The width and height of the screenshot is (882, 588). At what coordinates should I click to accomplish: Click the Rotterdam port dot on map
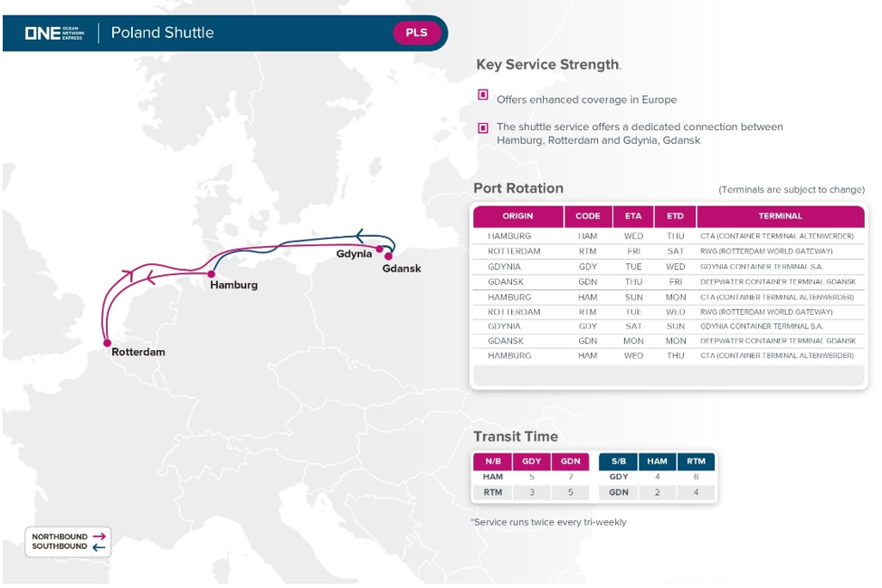click(107, 343)
